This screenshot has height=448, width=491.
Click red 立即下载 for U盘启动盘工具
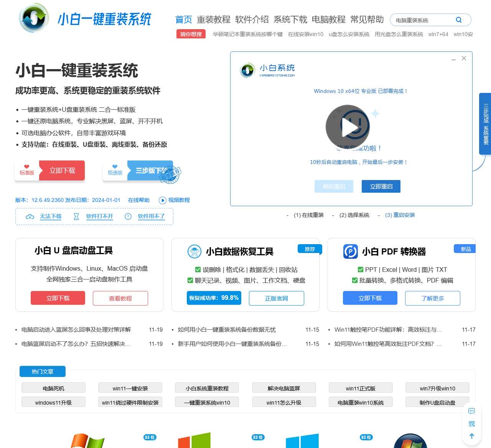point(58,298)
